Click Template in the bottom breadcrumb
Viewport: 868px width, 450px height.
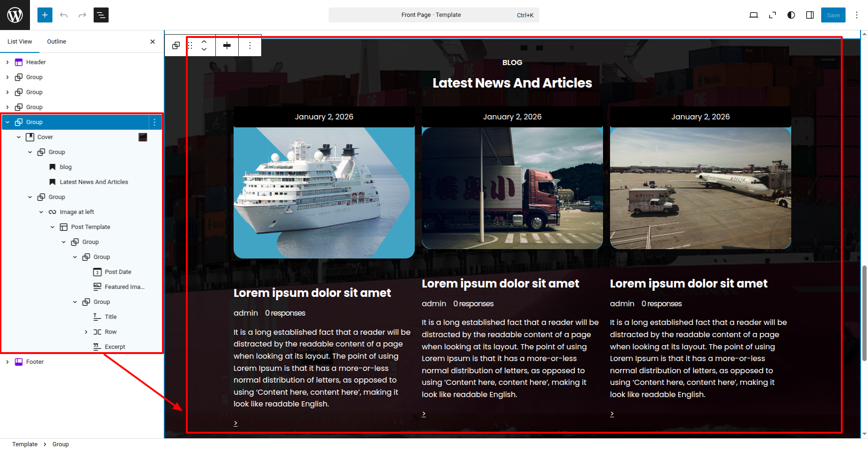click(x=25, y=444)
